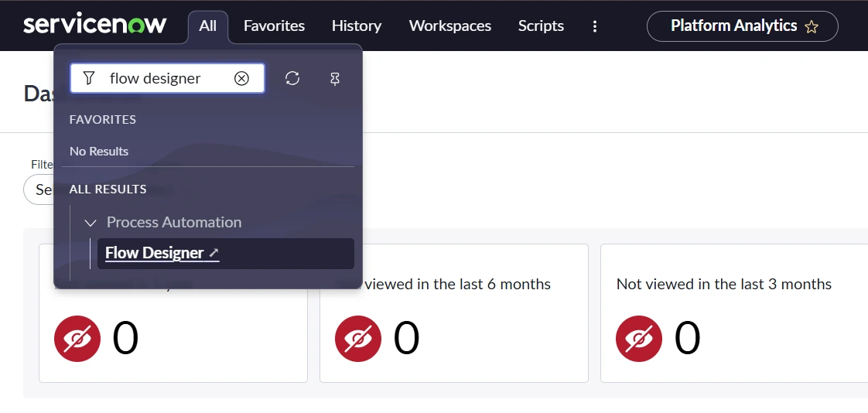
Task: Open the Favorites menu tab
Action: [x=274, y=26]
